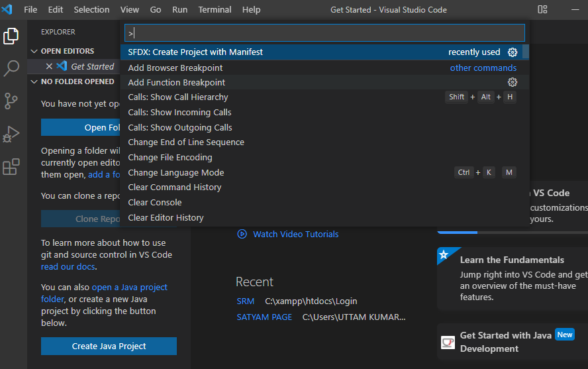Open the Source Control view icon
The height and width of the screenshot is (369, 588).
tap(11, 101)
